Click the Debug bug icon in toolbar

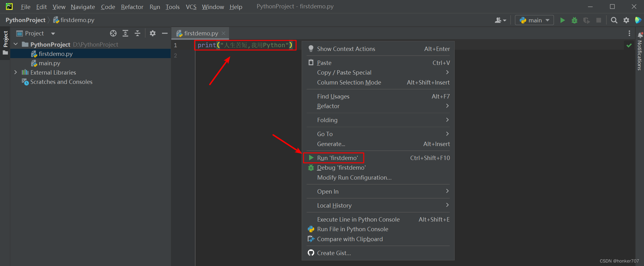[x=574, y=20]
